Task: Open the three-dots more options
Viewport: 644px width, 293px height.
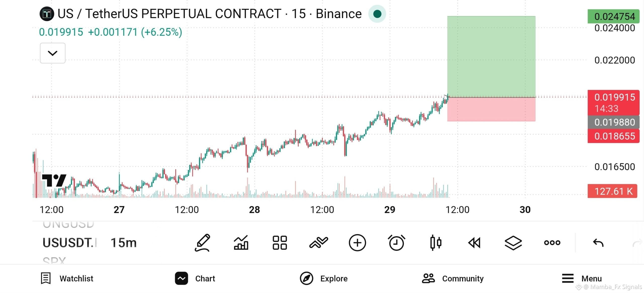Action: click(552, 243)
